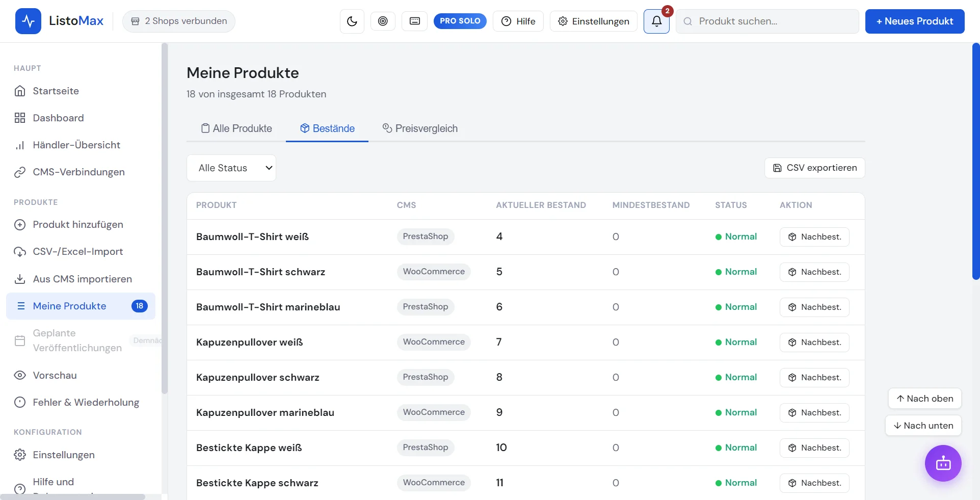The height and width of the screenshot is (500, 980).
Task: Open CMS-Verbindungen in the sidebar
Action: [x=81, y=172]
